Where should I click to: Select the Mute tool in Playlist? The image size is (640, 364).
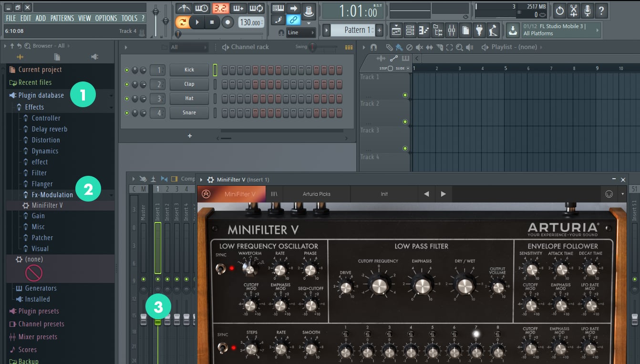coord(419,47)
